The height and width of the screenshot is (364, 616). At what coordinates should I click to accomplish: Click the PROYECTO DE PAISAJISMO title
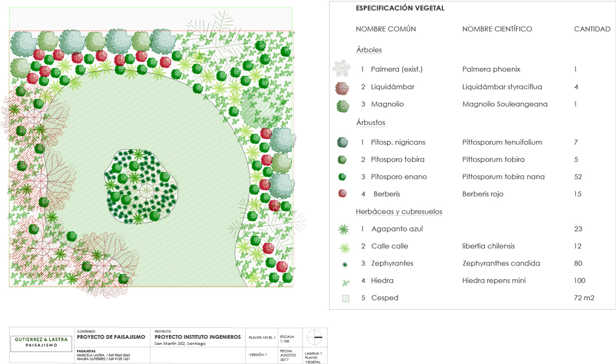pos(111,337)
